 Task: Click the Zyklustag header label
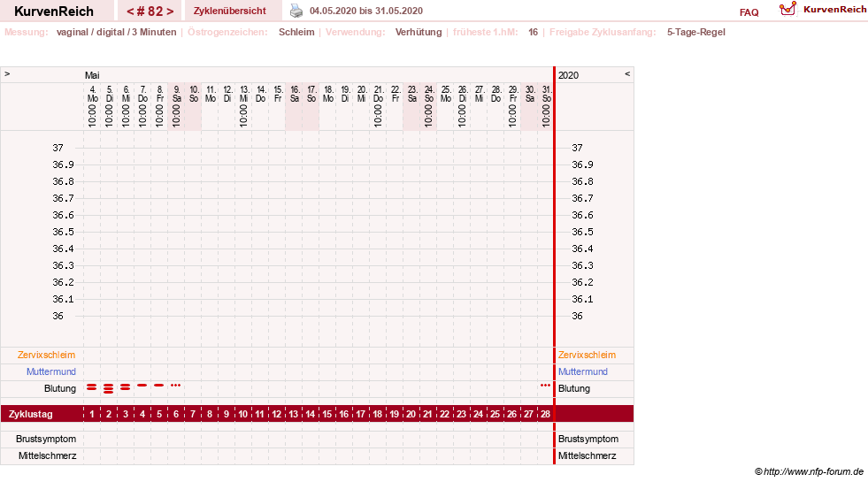pos(31,414)
